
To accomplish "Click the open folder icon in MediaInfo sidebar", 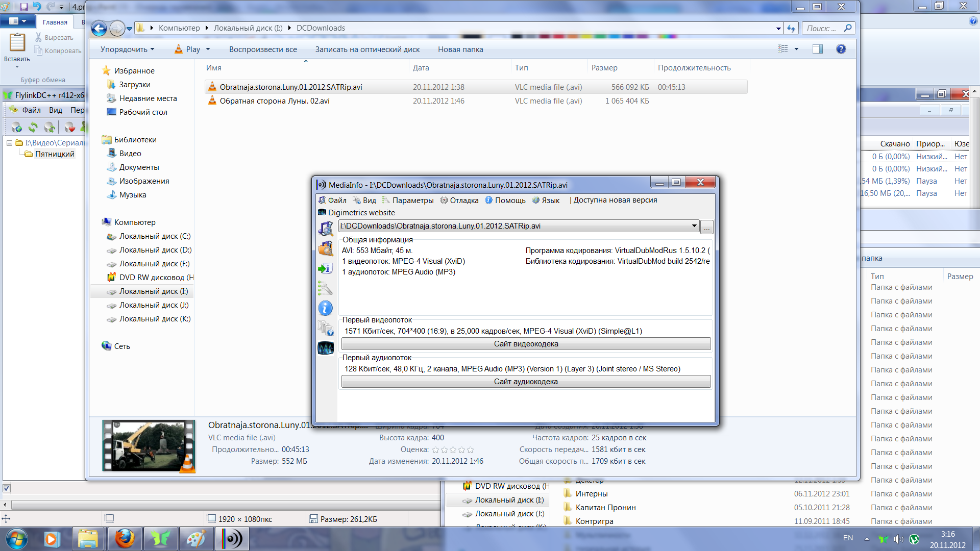I will coord(326,248).
